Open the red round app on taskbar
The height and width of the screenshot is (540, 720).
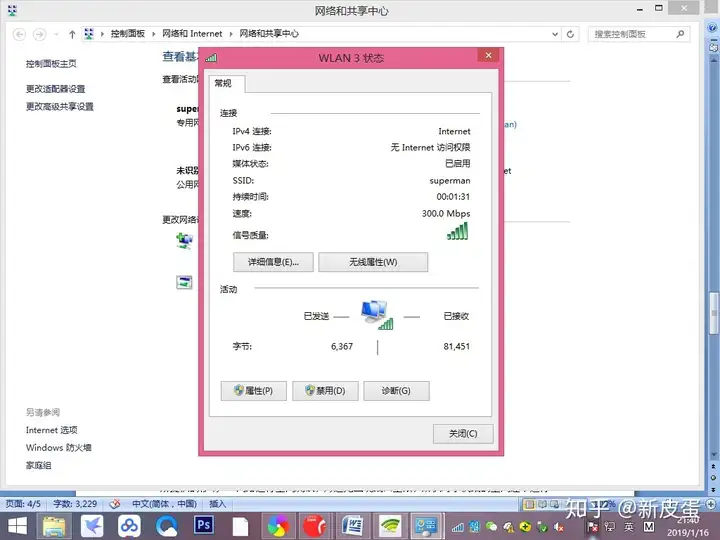pos(315,526)
